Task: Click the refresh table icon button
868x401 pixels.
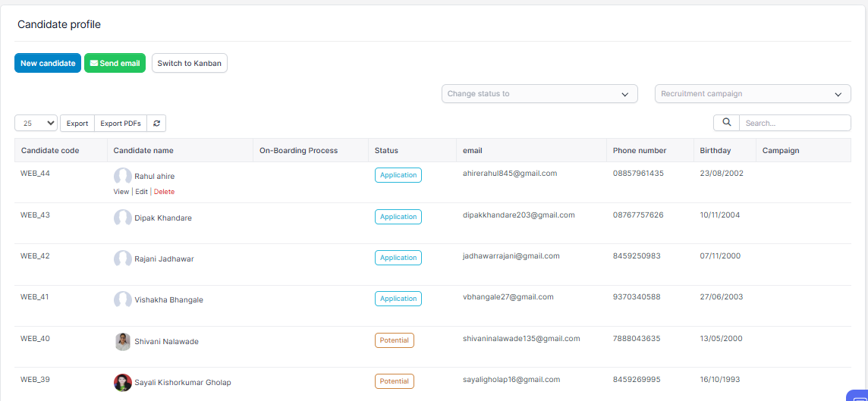Action: (x=156, y=123)
